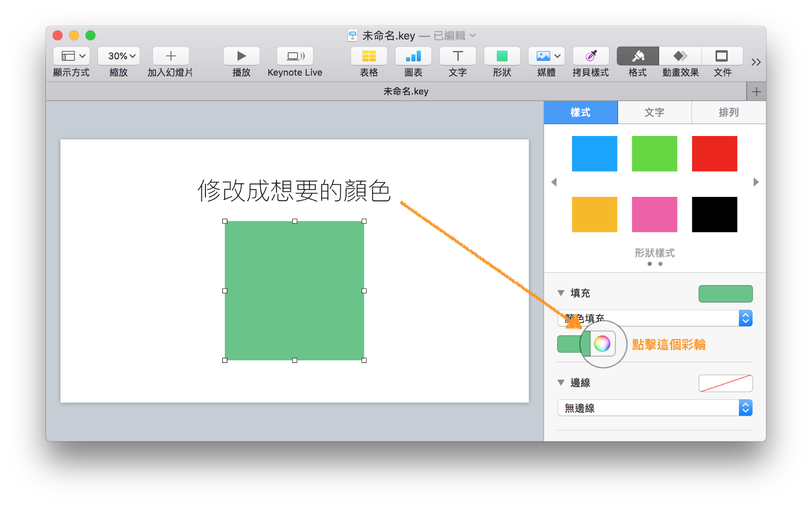Open the 顏色填充 fill type dropdown
The image size is (812, 507).
[655, 318]
